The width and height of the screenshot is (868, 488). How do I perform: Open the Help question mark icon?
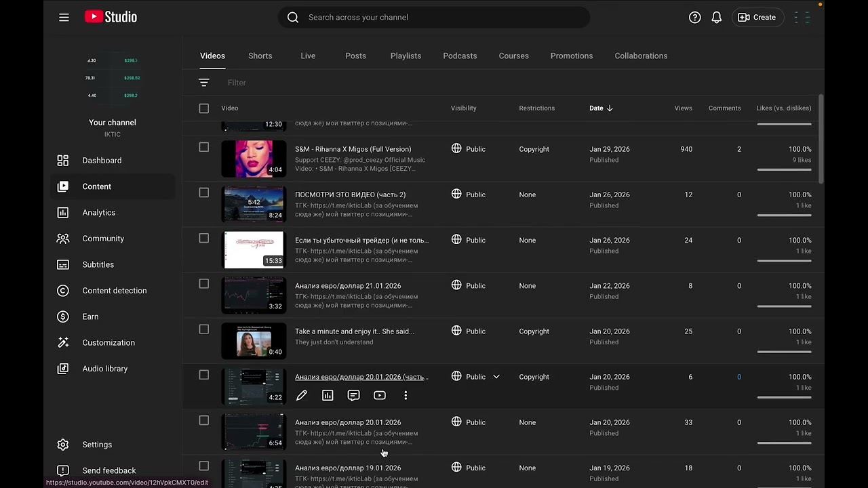coord(694,18)
